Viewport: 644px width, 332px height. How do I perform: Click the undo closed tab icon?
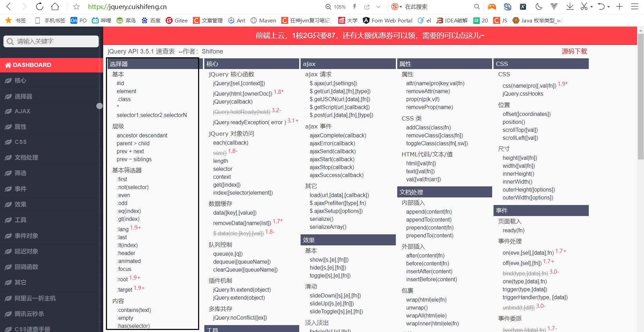(601, 7)
